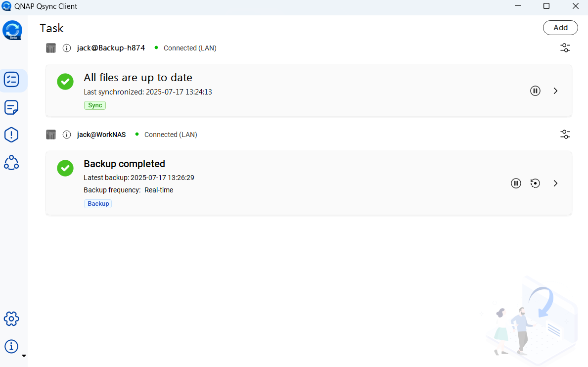Expand the sync task details chevron

pyautogui.click(x=555, y=91)
